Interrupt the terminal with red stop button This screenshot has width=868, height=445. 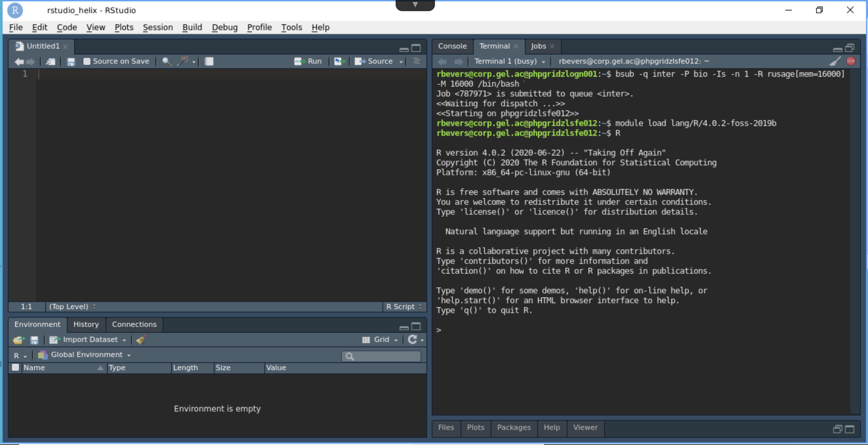point(851,61)
